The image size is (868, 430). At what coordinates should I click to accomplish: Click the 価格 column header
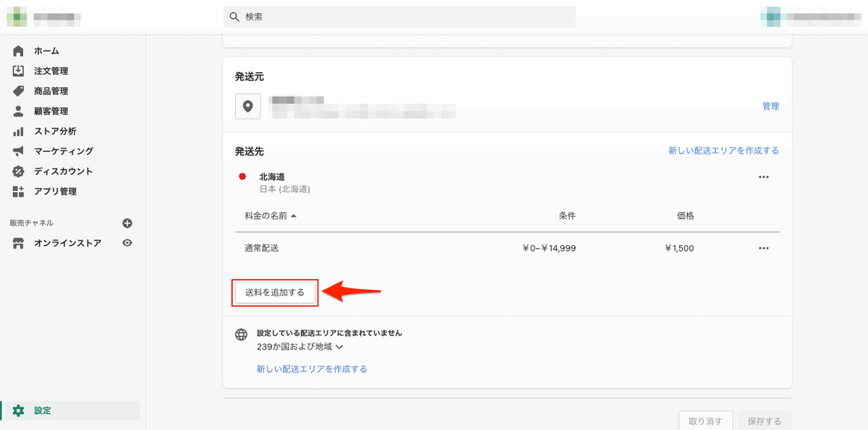pyautogui.click(x=686, y=216)
